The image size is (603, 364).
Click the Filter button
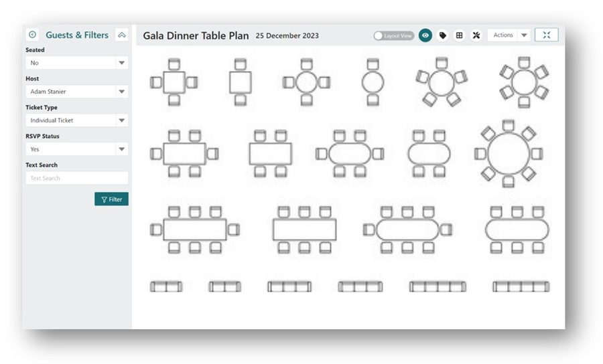(111, 199)
